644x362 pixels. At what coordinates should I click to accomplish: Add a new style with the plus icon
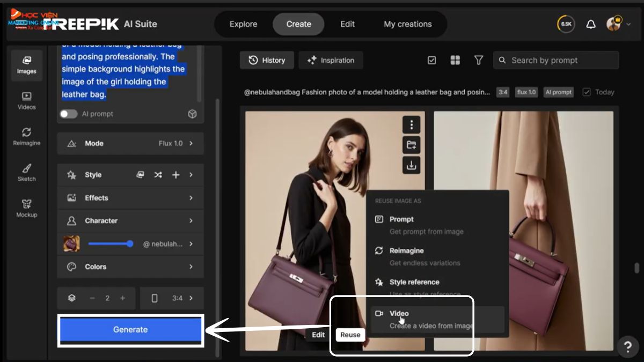coord(175,175)
